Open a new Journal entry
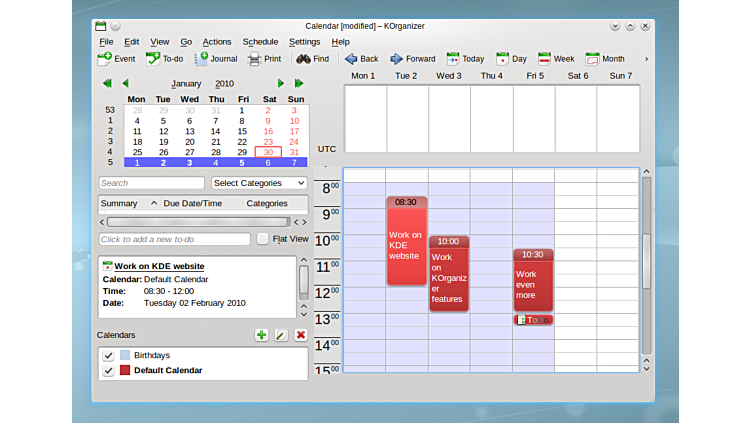Screen dimensions: 752x423 [216, 59]
